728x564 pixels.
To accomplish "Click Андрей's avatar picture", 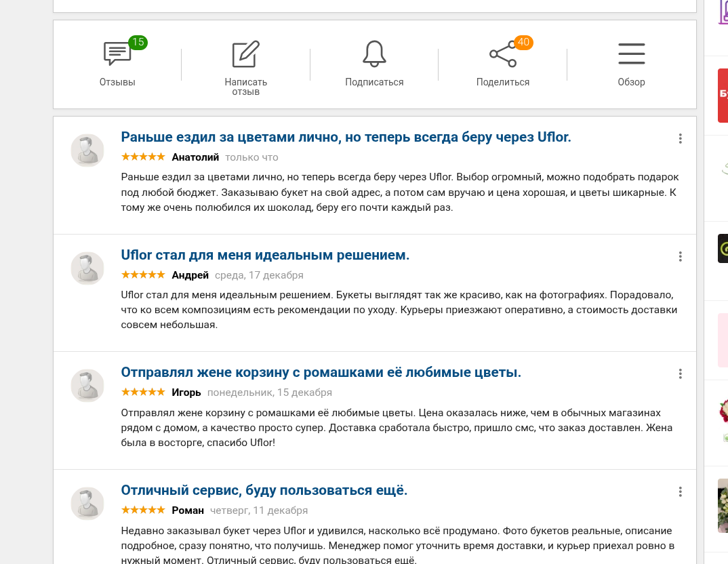I will pyautogui.click(x=87, y=268).
